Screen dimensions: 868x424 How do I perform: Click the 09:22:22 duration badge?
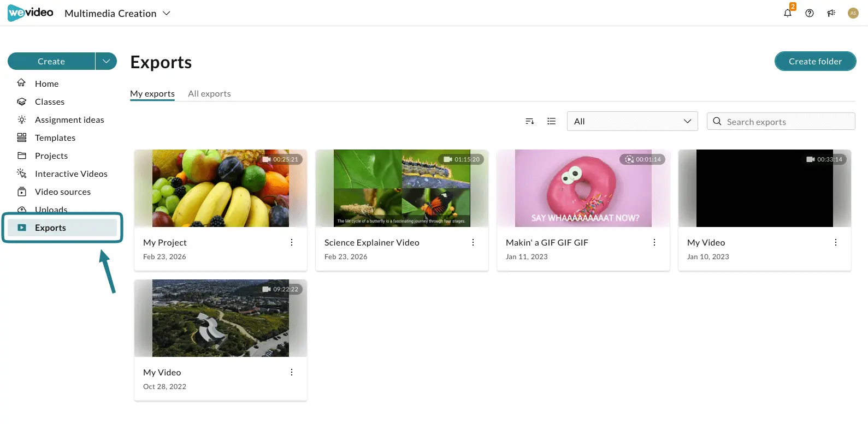pyautogui.click(x=281, y=289)
